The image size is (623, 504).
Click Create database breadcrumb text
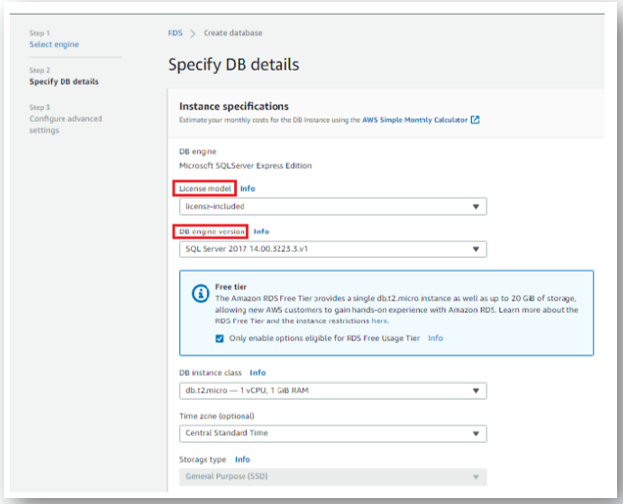(233, 33)
